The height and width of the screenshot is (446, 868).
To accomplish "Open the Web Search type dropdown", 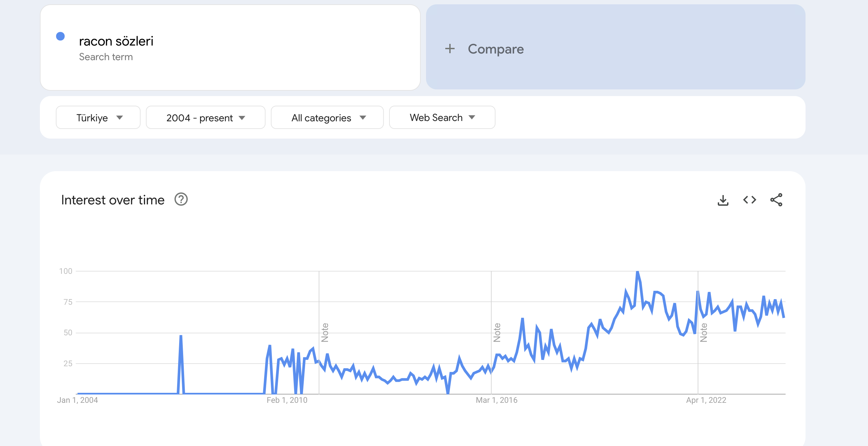I will point(442,118).
